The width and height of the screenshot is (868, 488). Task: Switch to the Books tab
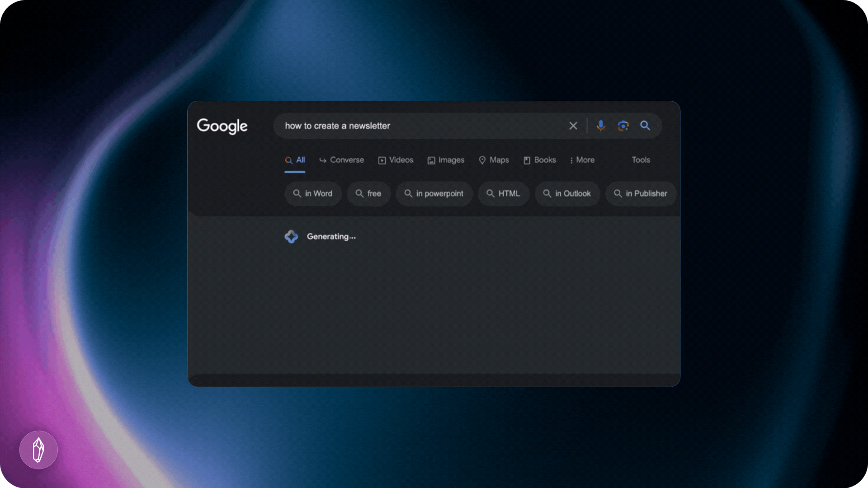tap(539, 160)
